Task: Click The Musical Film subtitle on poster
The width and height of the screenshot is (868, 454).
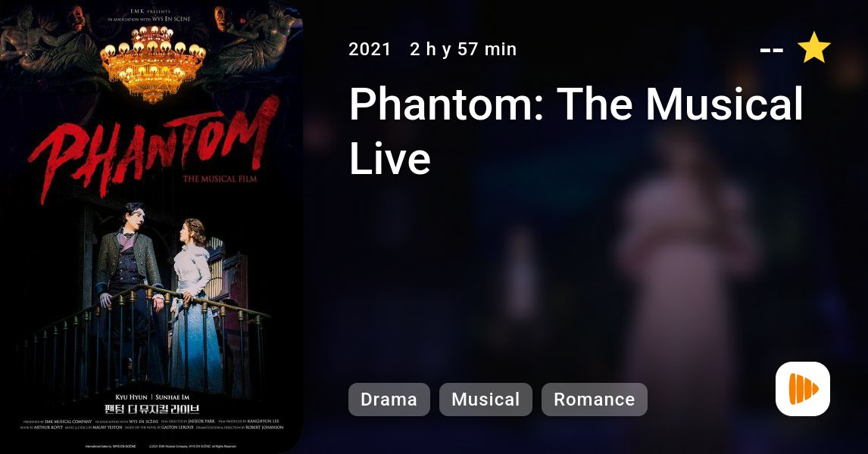Action: [220, 179]
